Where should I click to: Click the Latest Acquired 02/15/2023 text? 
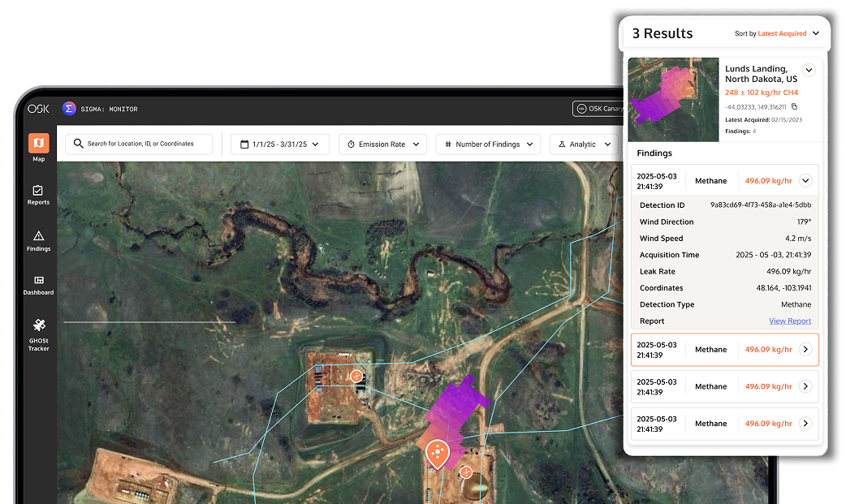pos(763,120)
